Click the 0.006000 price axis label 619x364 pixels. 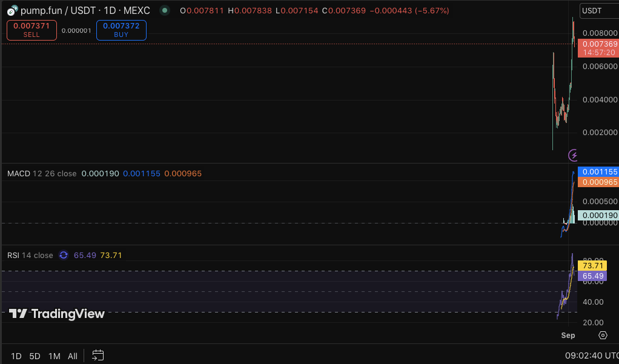tap(600, 66)
